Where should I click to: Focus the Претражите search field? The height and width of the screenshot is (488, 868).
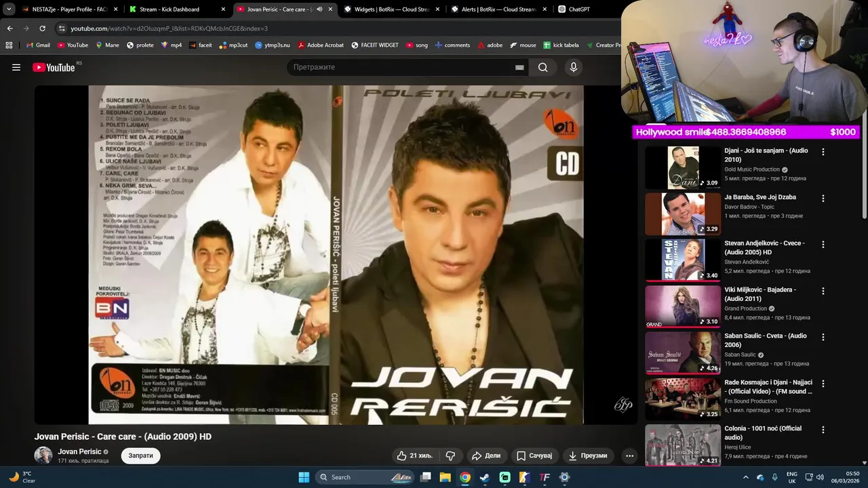[400, 67]
